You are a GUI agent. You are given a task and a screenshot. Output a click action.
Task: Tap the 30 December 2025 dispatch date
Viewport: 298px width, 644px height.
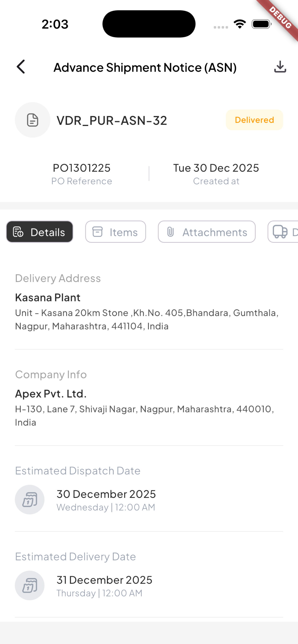(106, 494)
